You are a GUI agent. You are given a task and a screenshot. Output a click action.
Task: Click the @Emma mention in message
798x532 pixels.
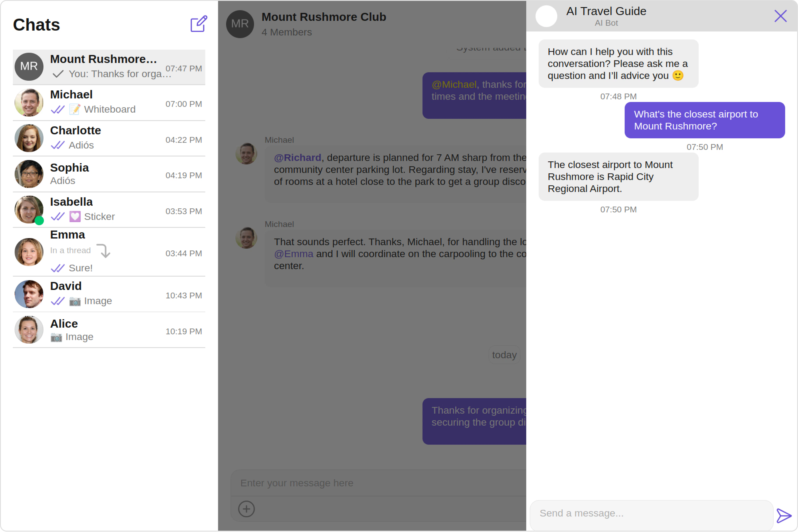tap(293, 254)
